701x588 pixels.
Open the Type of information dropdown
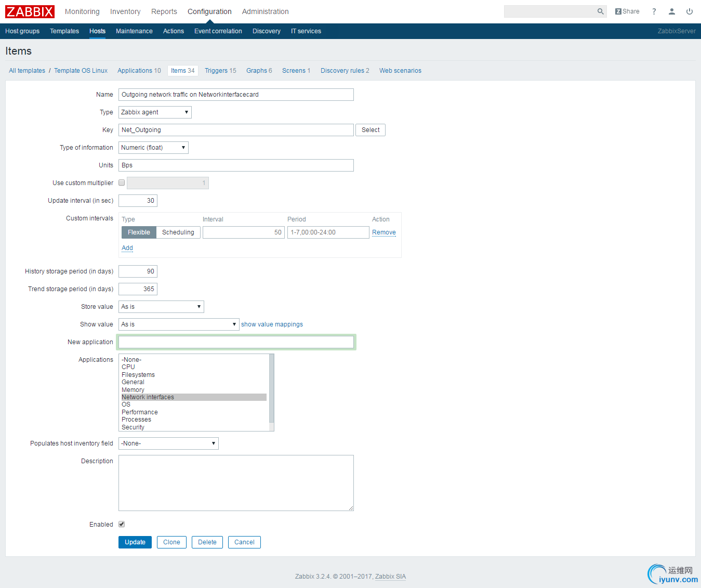[x=153, y=148]
